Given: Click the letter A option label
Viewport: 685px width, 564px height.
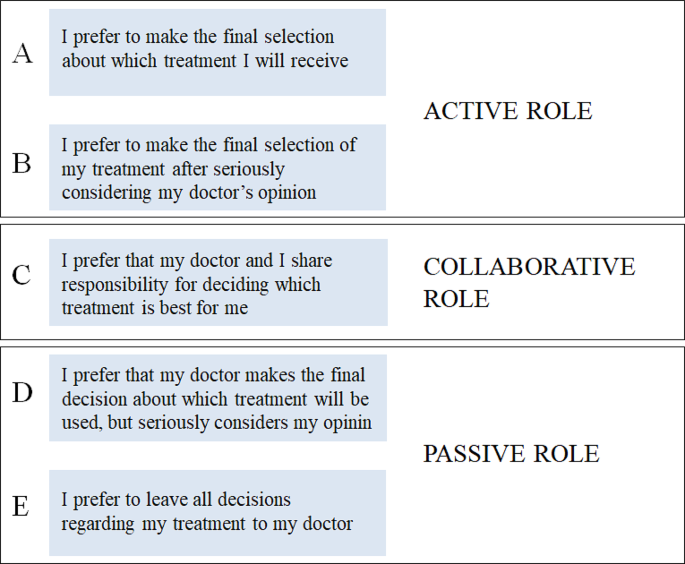Looking at the screenshot, I should pos(22,54).
